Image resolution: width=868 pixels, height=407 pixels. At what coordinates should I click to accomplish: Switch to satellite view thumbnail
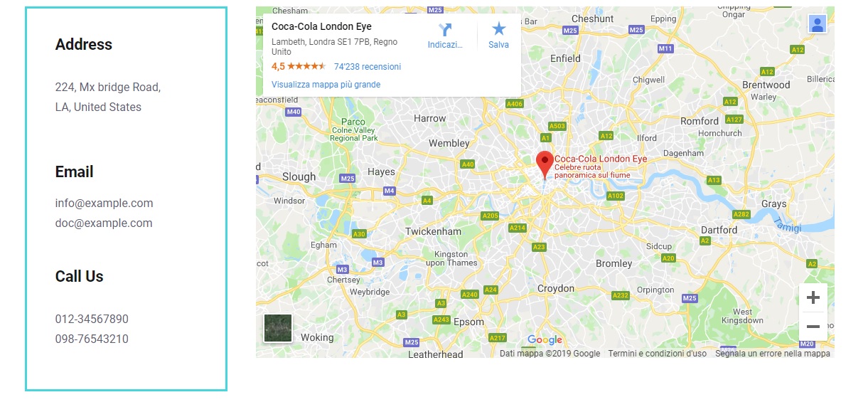coord(278,328)
